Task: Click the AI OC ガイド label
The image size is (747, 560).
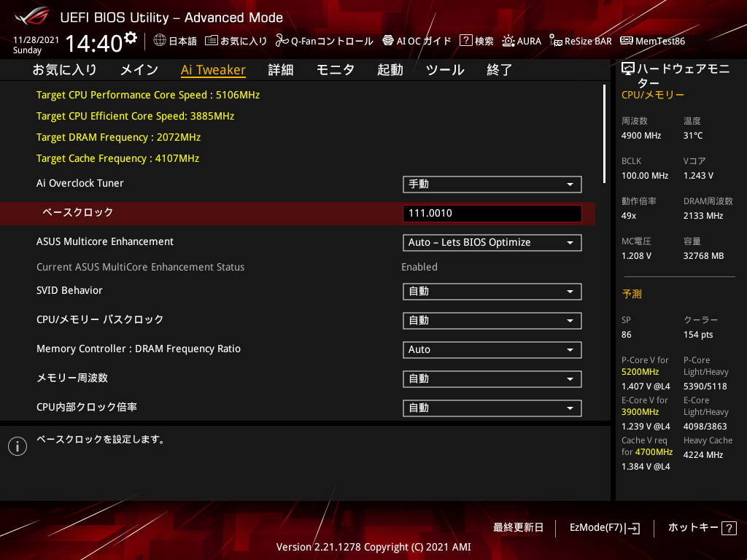Action: (x=424, y=41)
